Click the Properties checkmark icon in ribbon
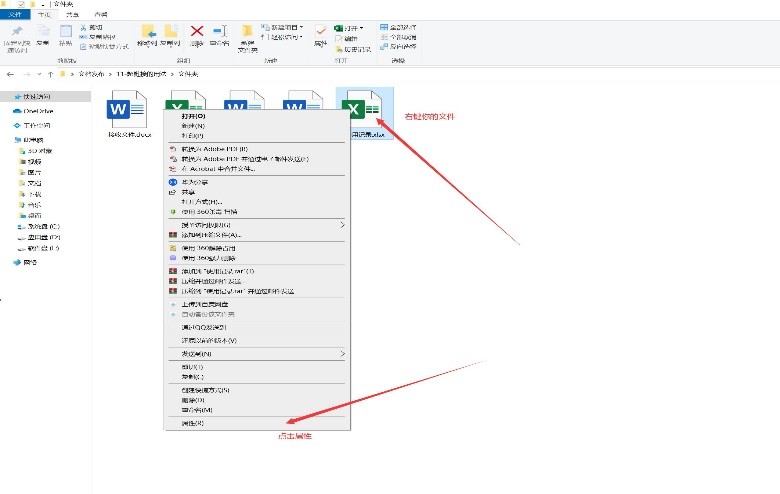This screenshot has width=780, height=494. (320, 34)
